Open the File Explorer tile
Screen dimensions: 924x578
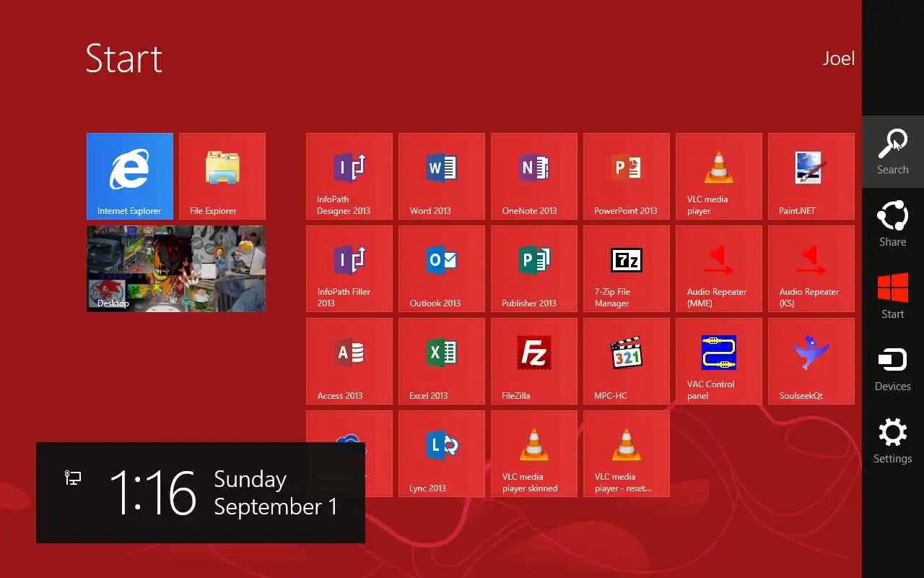pos(222,176)
